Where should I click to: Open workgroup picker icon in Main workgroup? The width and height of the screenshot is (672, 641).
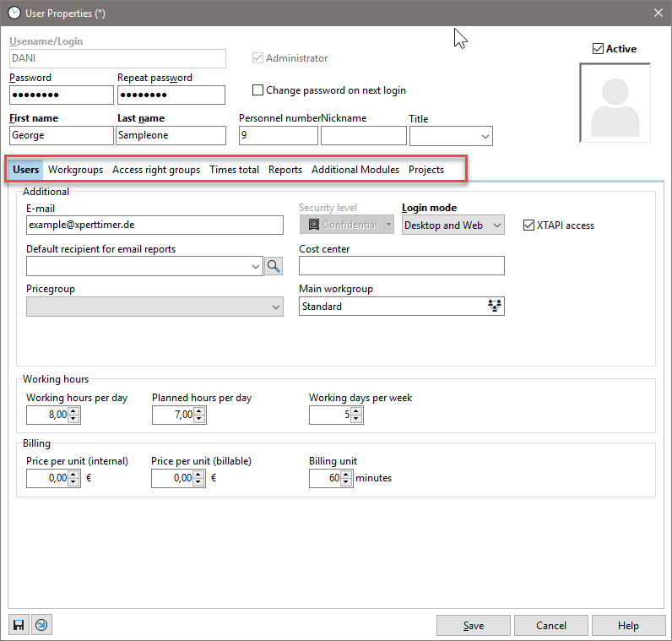[495, 307]
